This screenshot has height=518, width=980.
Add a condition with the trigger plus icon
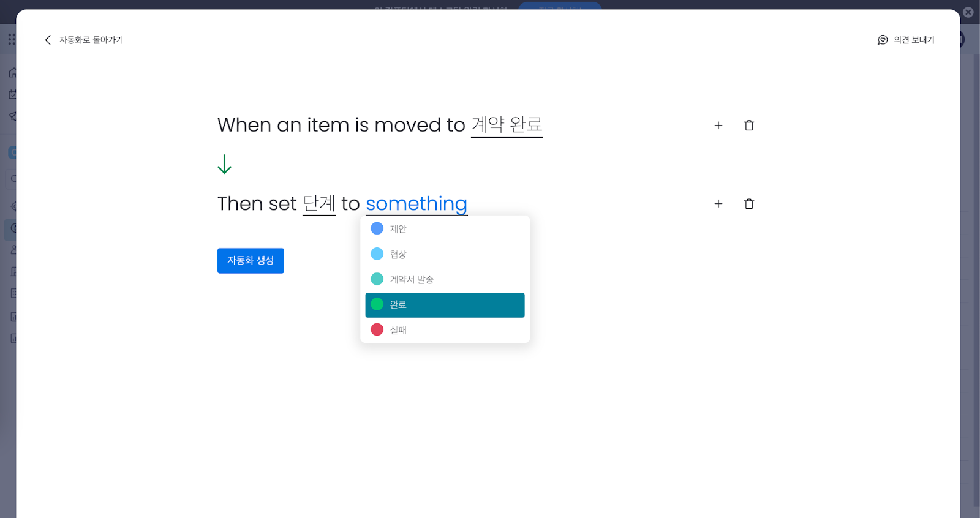pos(718,126)
